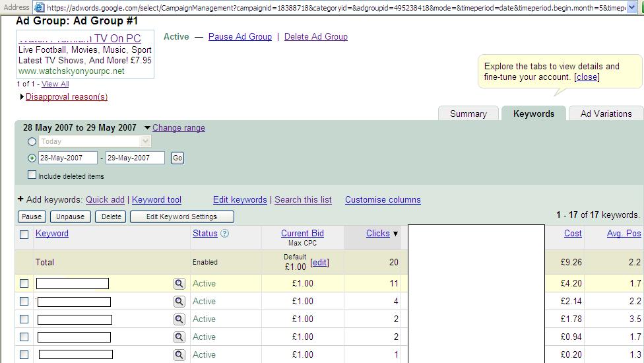Check the box for the £1.78 cost keyword row
Viewport: 644px width, 363px height.
[24, 319]
